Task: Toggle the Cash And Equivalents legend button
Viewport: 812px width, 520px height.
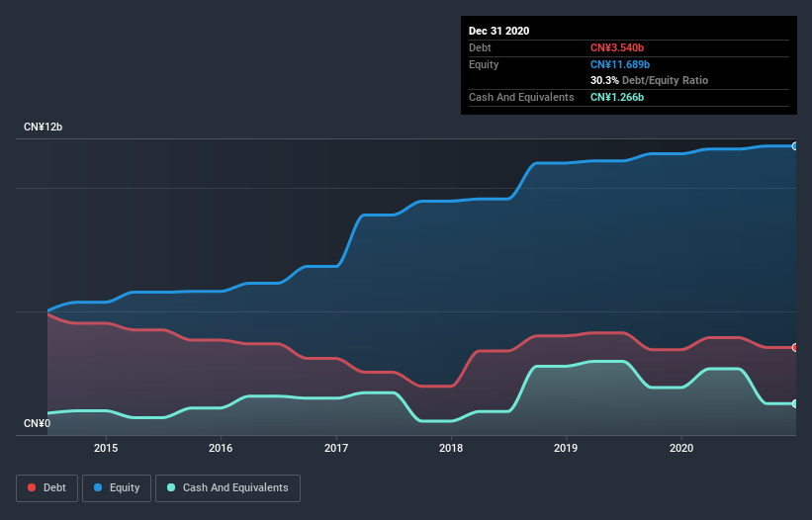Action: click(227, 488)
